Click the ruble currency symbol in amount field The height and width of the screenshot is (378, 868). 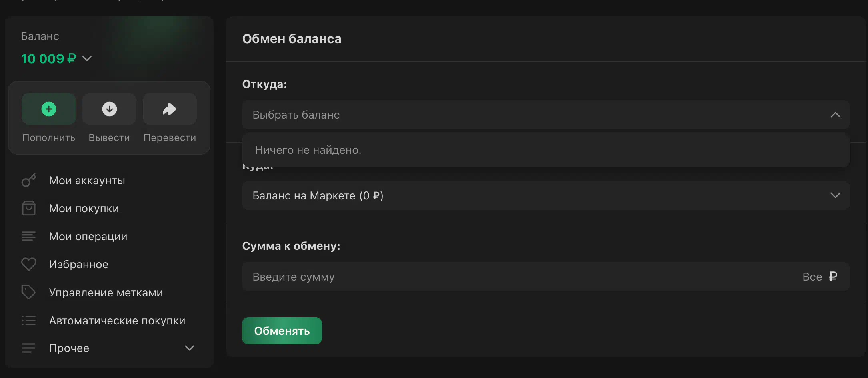833,277
